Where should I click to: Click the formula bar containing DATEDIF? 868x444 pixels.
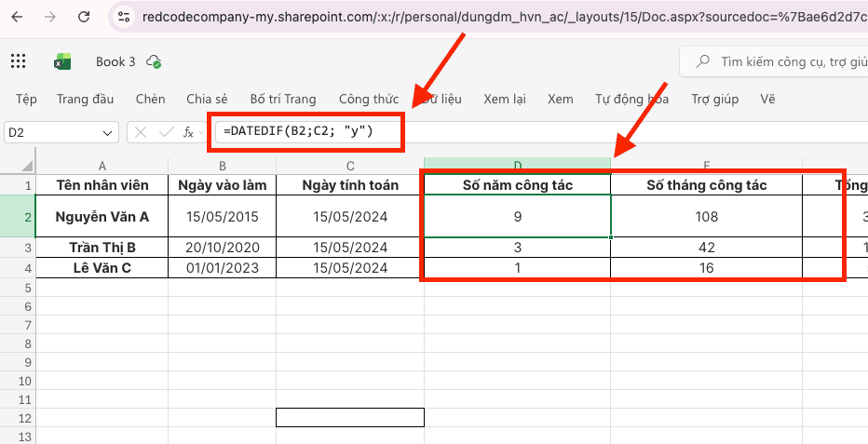pyautogui.click(x=307, y=132)
